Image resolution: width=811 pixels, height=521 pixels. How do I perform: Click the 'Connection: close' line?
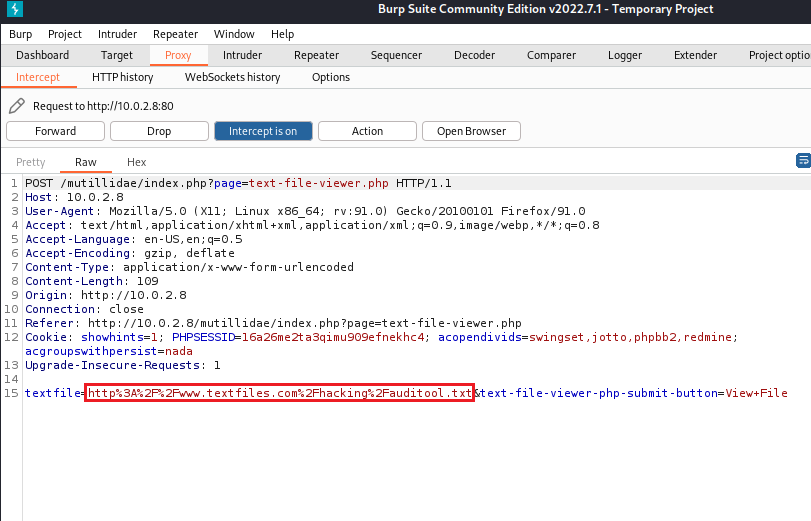pos(85,309)
